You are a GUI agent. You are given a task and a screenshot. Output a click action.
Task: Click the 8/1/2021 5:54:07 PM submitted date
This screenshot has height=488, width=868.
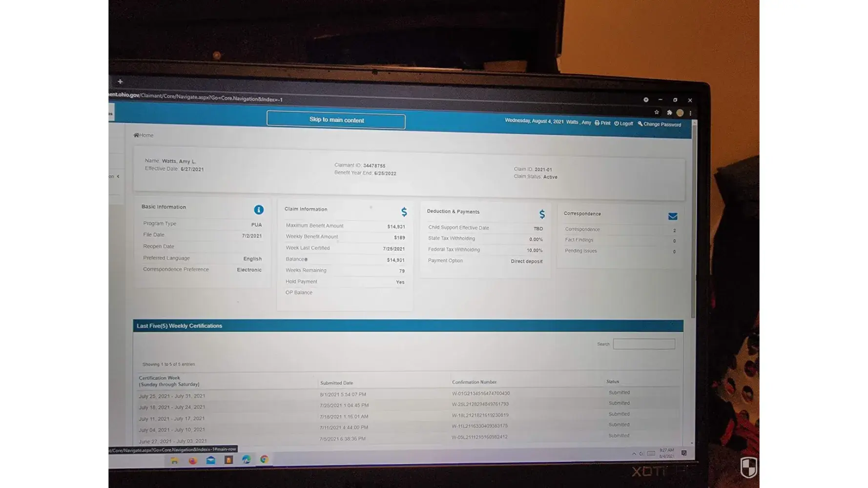pyautogui.click(x=343, y=394)
